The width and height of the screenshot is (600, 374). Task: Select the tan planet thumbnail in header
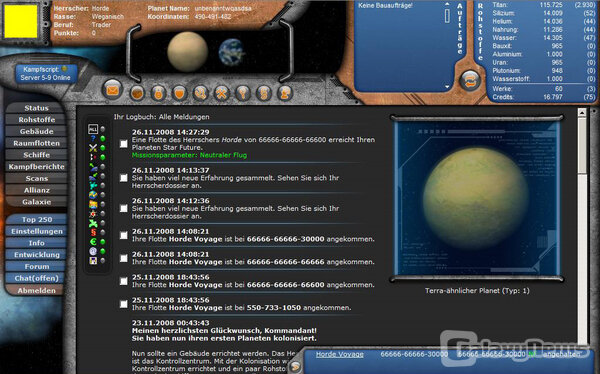click(188, 52)
